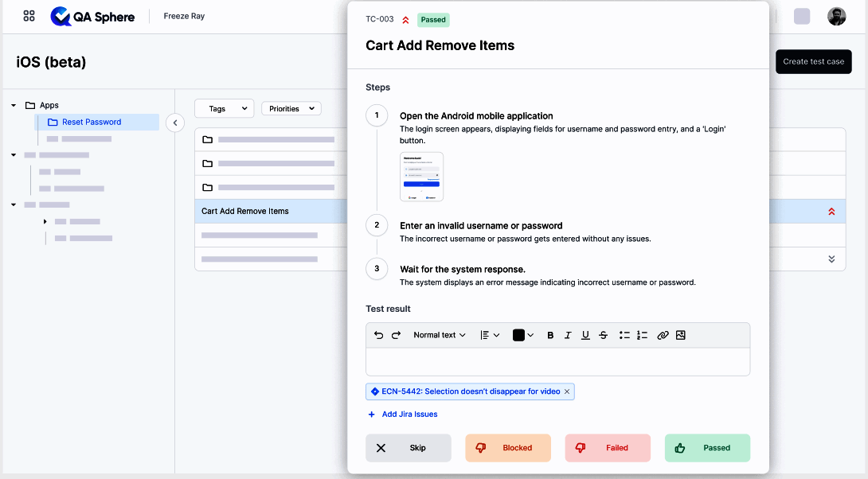Image resolution: width=868 pixels, height=479 pixels.
Task: Mark the test case as Blocked
Action: 507,448
